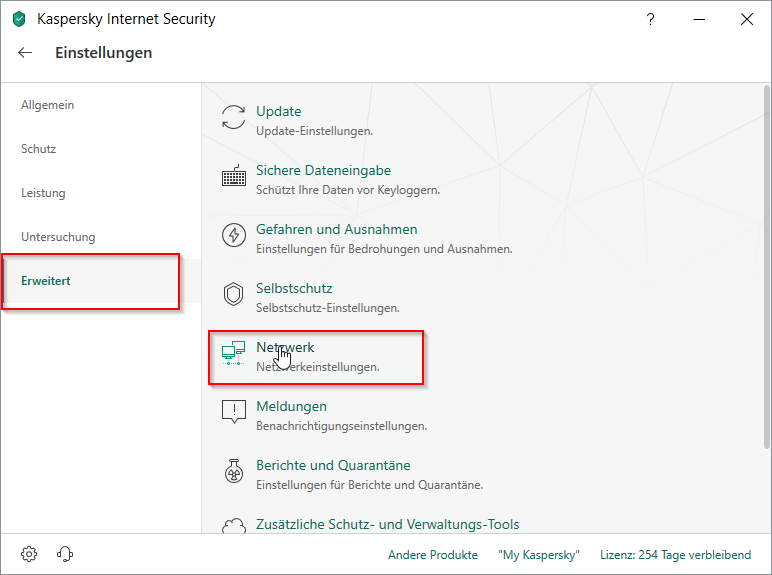Viewport: 772px width, 575px height.
Task: Click the Update circular arrows icon
Action: point(233,117)
